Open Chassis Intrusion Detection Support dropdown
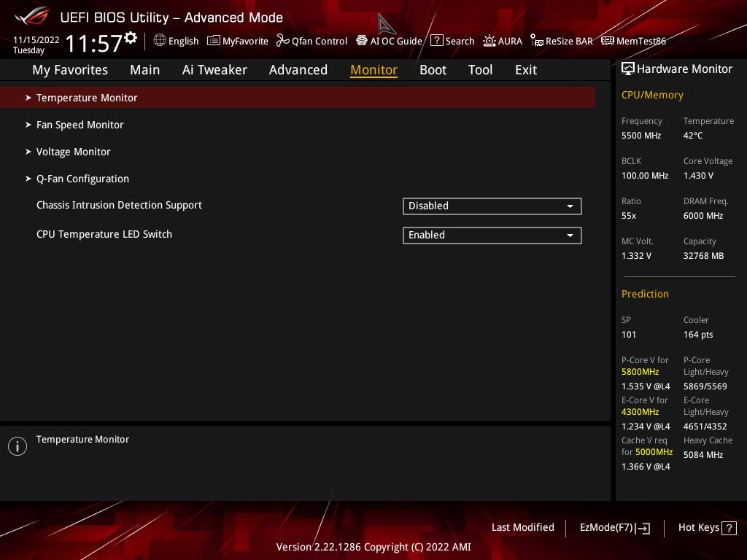Image resolution: width=747 pixels, height=560 pixels. point(492,206)
